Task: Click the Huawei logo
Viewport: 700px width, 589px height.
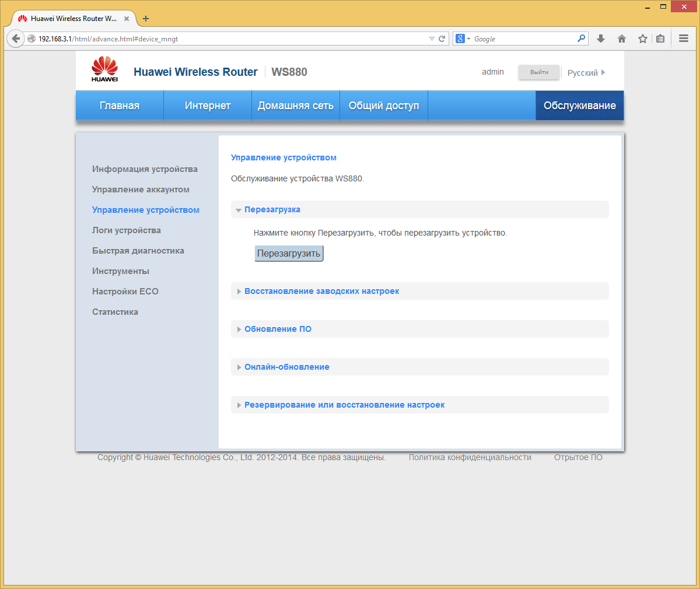Action: coord(105,69)
